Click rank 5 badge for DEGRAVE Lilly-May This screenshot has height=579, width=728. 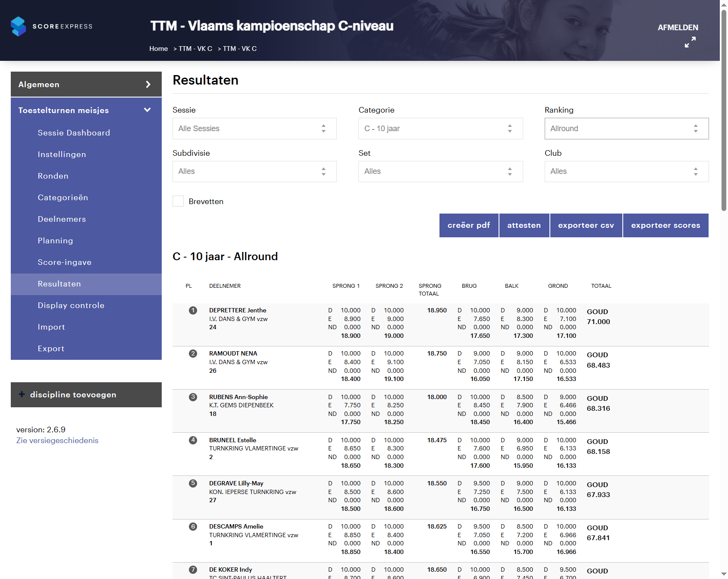click(193, 483)
